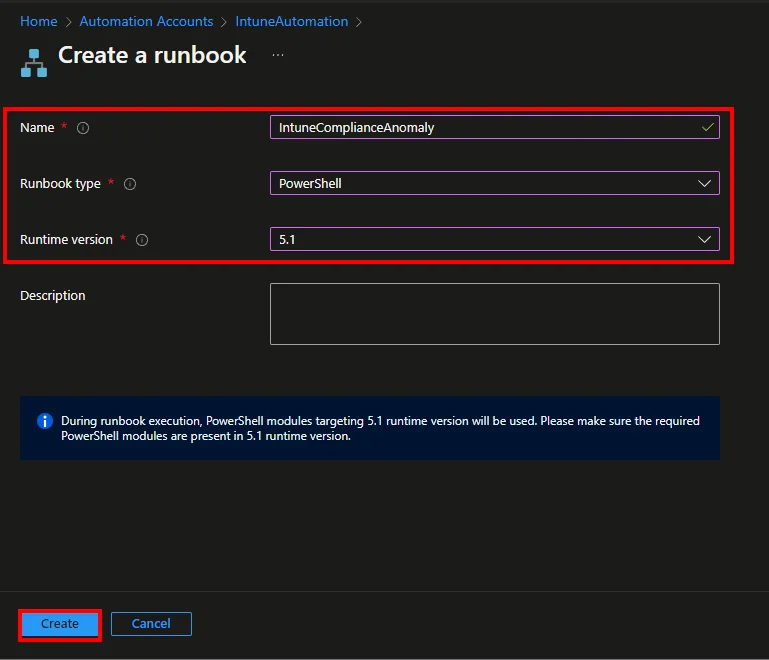
Task: Click the Runbook type label
Action: tap(60, 184)
